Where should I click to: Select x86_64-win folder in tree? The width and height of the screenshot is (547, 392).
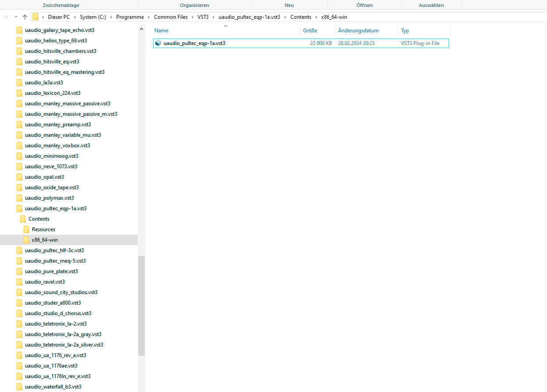pos(45,240)
